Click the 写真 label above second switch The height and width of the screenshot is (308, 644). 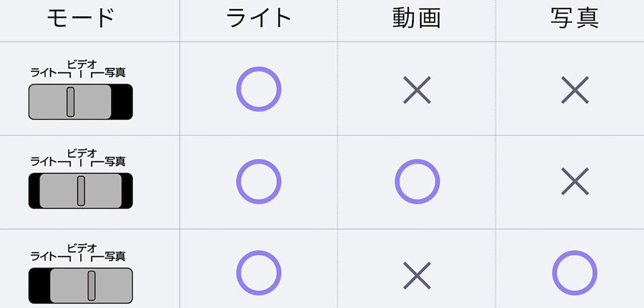point(115,161)
